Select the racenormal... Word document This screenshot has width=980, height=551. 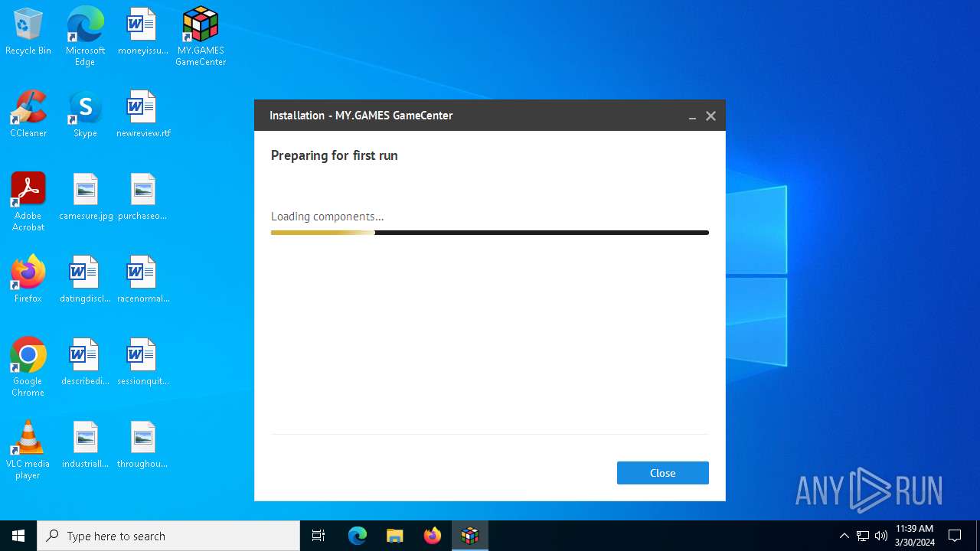142,280
